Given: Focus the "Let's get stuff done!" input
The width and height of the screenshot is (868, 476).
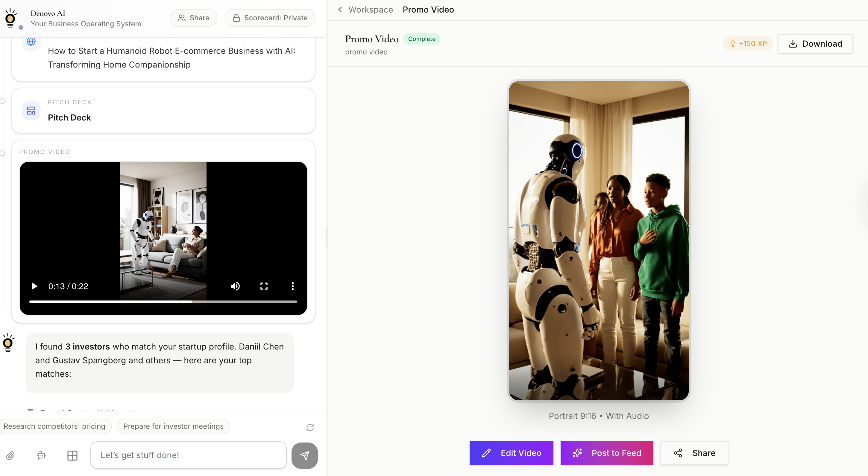Looking at the screenshot, I should (188, 455).
